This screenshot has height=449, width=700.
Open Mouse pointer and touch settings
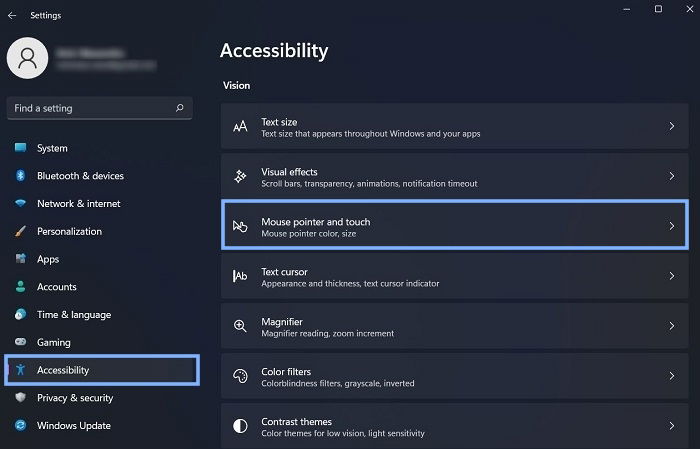pos(454,226)
